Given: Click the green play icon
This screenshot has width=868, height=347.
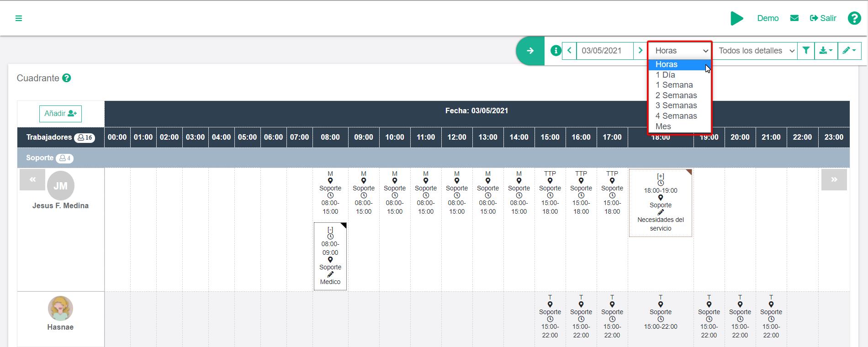Looking at the screenshot, I should click(x=736, y=18).
